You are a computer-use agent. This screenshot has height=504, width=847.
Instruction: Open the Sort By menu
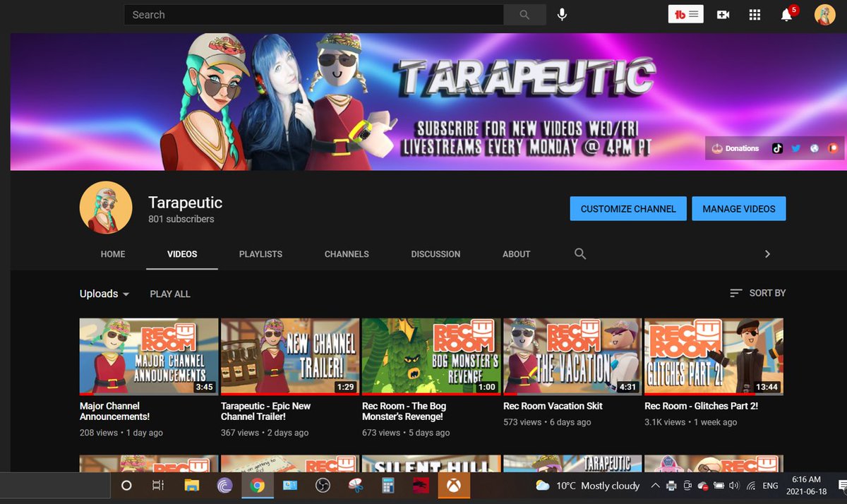pyautogui.click(x=757, y=293)
